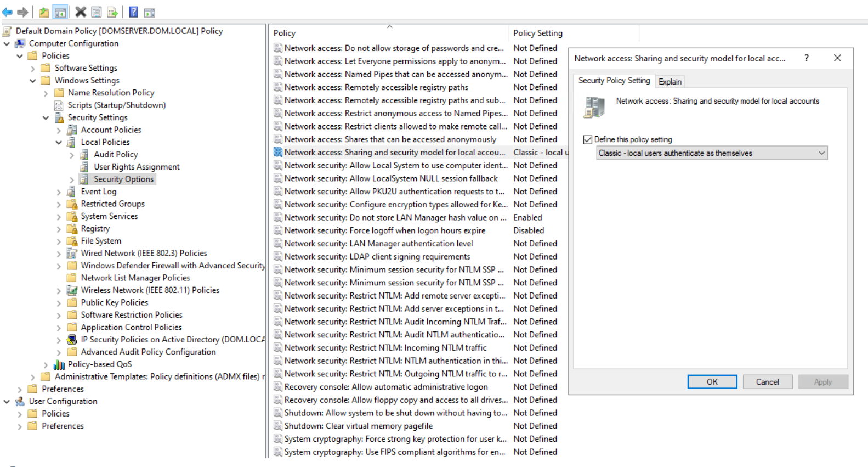Click the server icon in dialog
868x467 pixels.
coord(594,107)
